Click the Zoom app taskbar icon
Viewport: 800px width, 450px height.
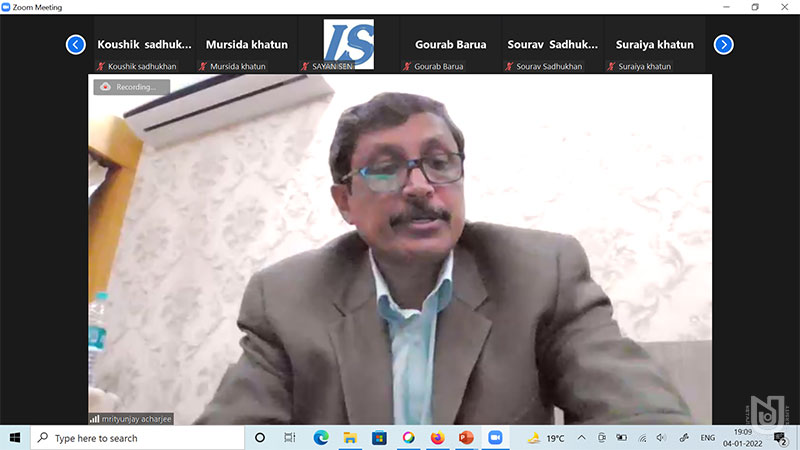[x=495, y=438]
